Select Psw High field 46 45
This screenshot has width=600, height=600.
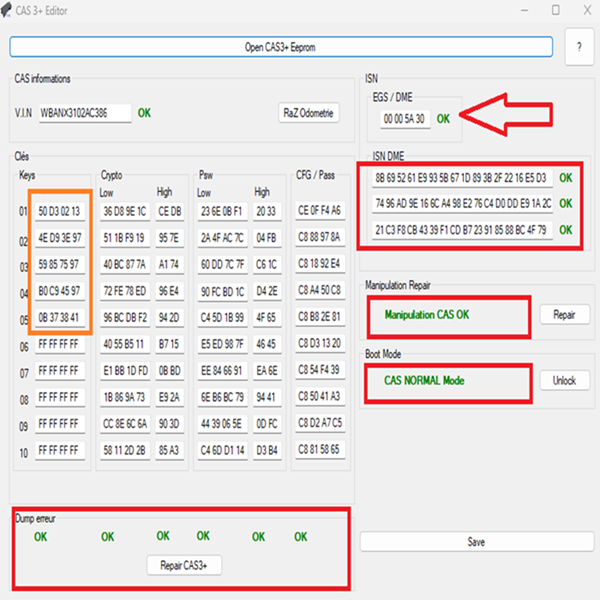pos(267,344)
